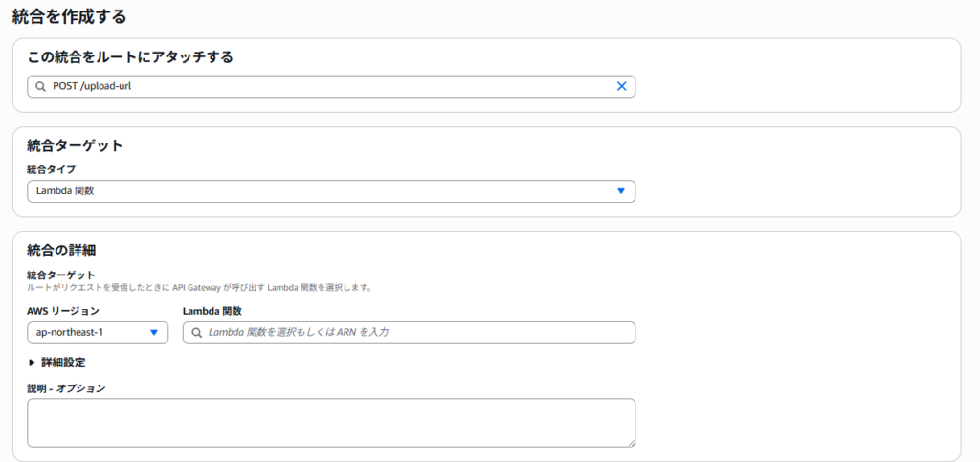Clear the selected route using the X icon
This screenshot has width=980, height=462.
(621, 87)
